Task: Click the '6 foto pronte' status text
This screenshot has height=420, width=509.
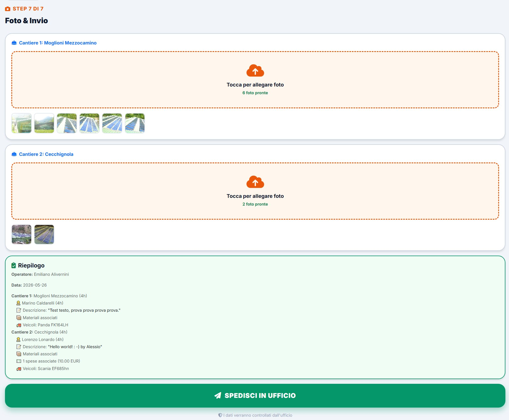Action: (x=255, y=93)
